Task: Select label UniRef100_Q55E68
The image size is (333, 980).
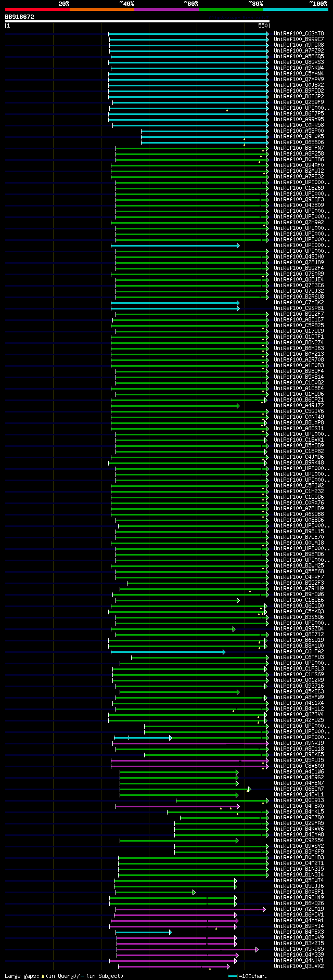Action: [x=299, y=571]
